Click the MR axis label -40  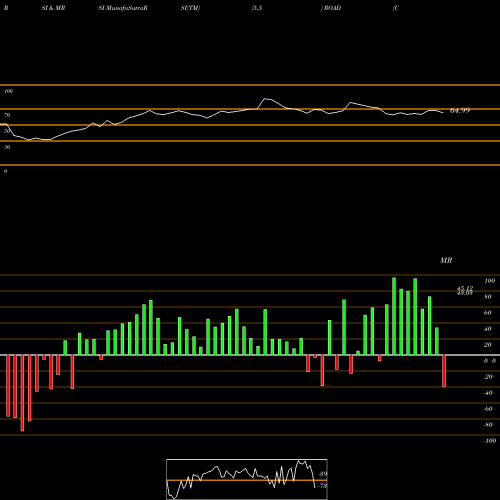point(488,393)
